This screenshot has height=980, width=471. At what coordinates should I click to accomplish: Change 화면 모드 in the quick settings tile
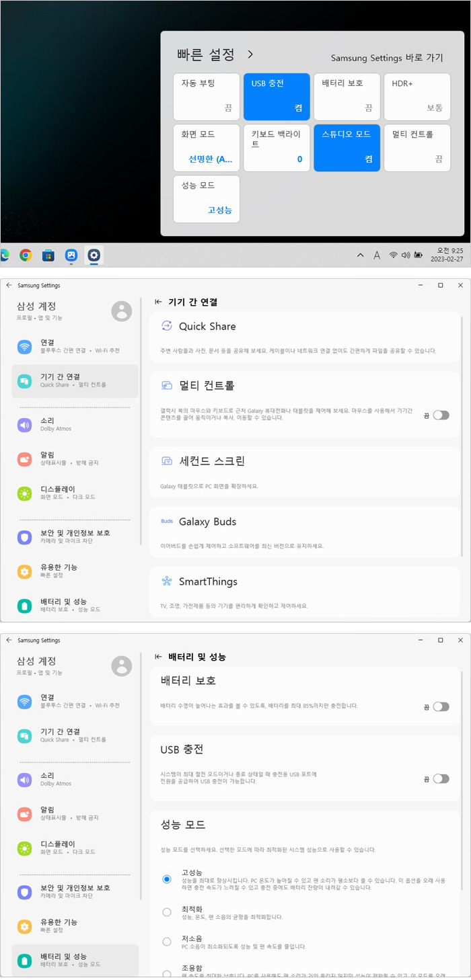(x=207, y=148)
